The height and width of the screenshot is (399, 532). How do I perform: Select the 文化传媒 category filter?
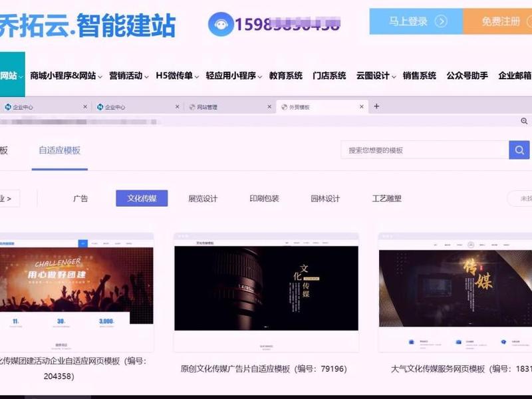142,198
